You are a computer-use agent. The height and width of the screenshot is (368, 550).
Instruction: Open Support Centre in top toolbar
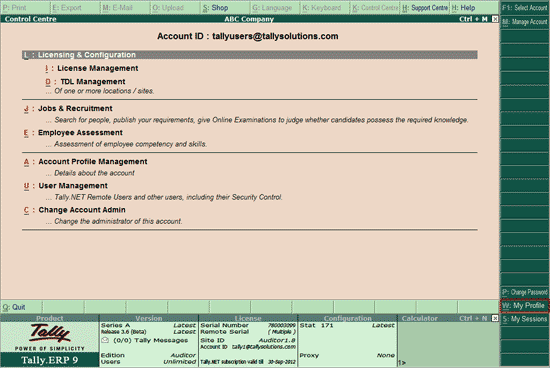tap(425, 8)
